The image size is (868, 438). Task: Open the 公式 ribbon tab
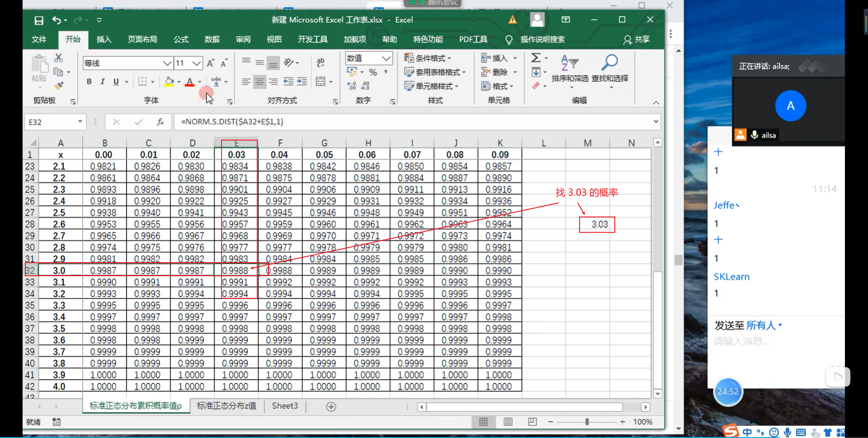(x=181, y=39)
